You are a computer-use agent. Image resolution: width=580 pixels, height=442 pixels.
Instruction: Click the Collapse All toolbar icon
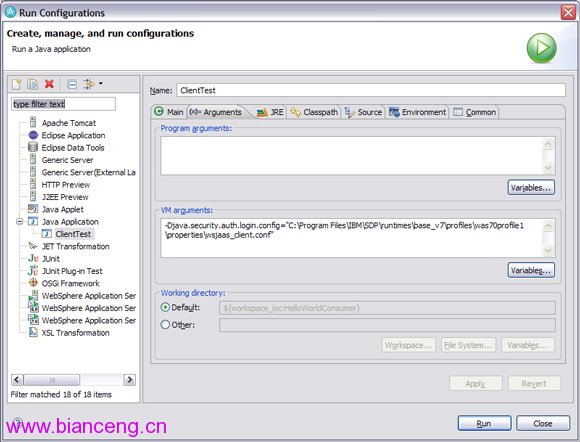tap(72, 84)
